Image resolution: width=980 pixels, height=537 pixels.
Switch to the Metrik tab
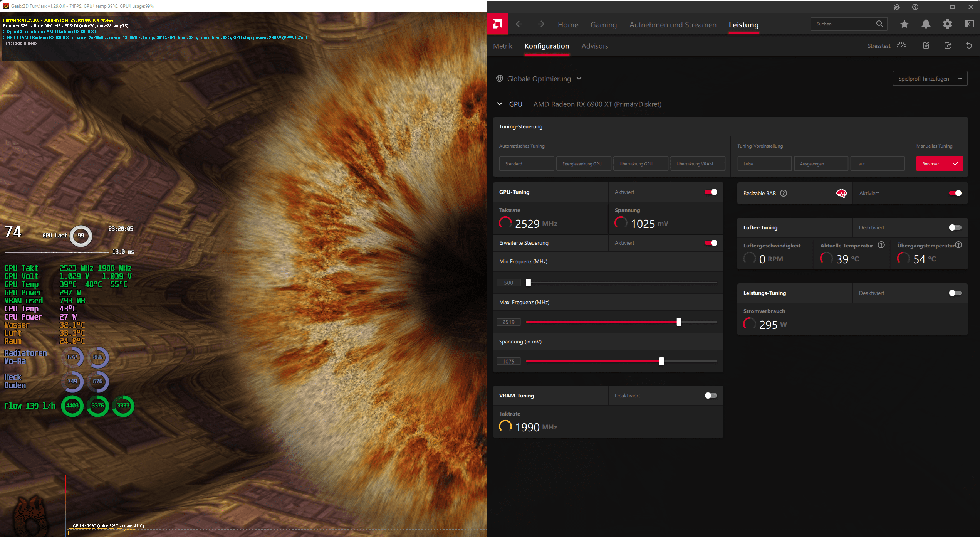(x=502, y=46)
